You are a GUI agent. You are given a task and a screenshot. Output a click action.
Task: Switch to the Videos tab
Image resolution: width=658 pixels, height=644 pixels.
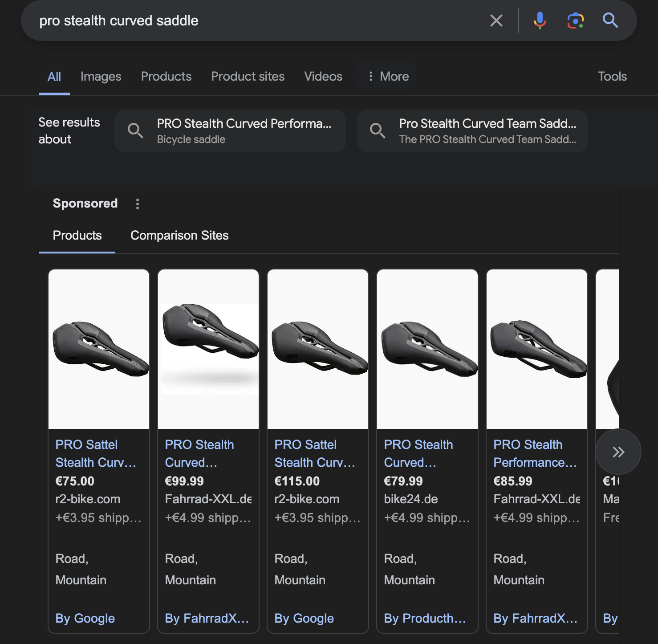coord(323,77)
